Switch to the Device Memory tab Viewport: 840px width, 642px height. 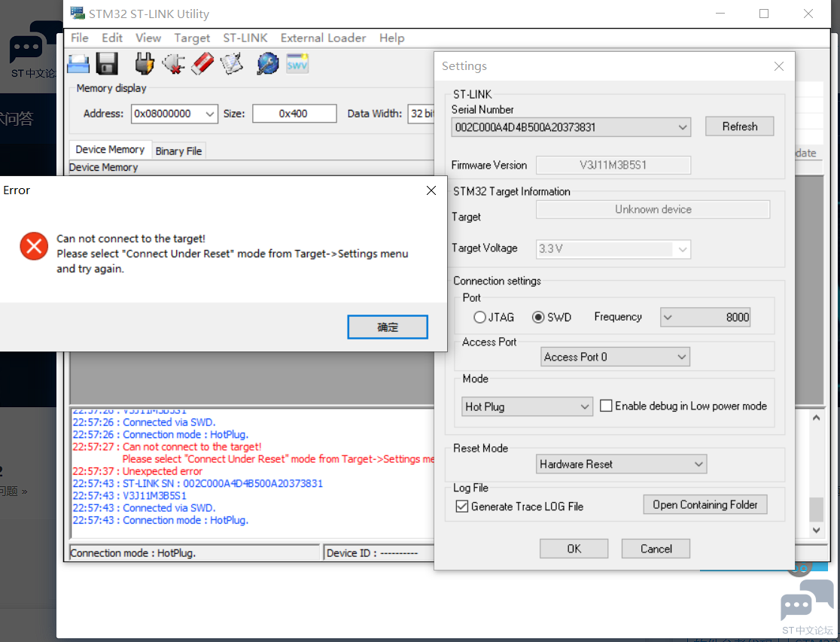[x=110, y=150]
